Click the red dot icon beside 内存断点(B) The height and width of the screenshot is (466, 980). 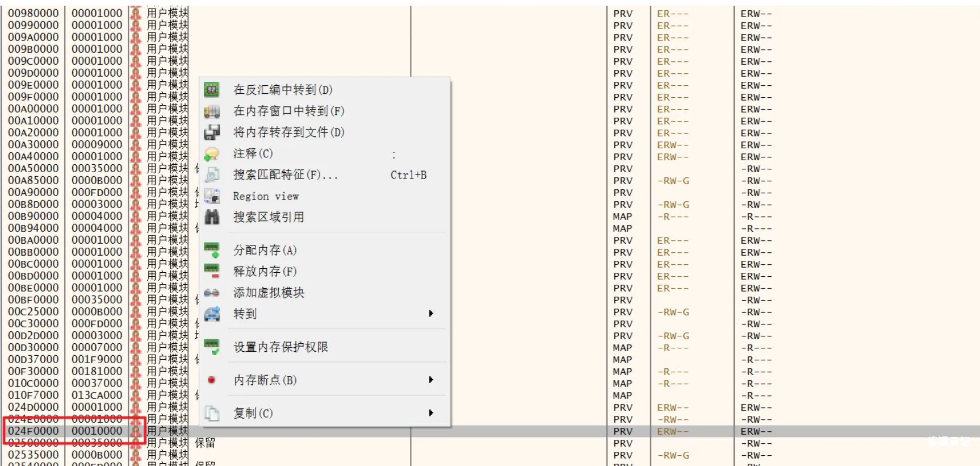212,380
